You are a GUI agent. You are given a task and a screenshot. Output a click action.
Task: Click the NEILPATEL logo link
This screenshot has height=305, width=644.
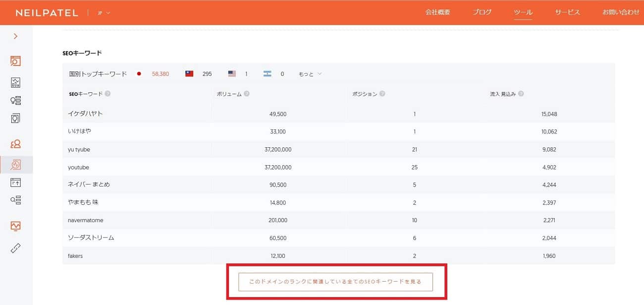tap(47, 13)
